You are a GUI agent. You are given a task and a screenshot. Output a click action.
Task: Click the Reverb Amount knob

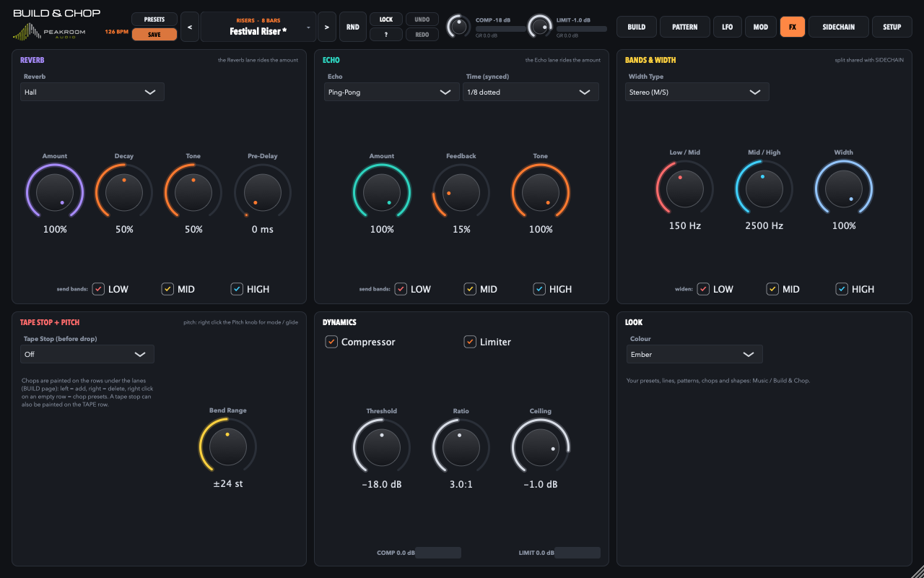coord(55,192)
